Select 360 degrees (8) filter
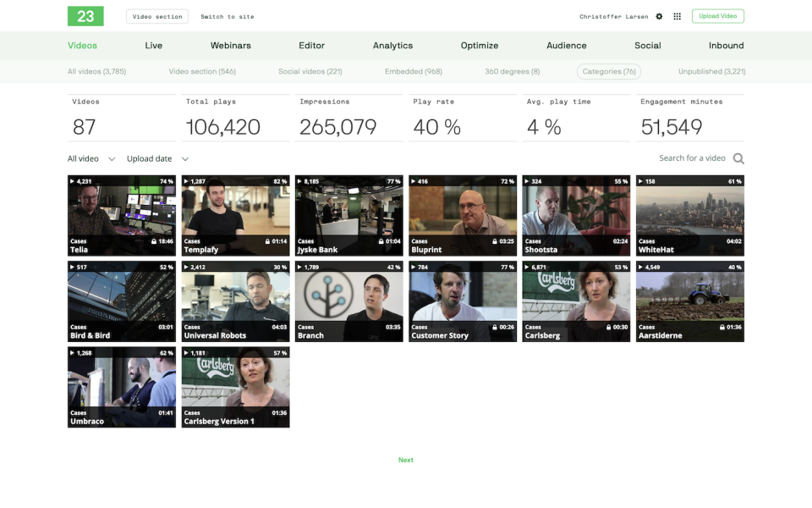Screen dimensions: 812x508 tap(513, 71)
